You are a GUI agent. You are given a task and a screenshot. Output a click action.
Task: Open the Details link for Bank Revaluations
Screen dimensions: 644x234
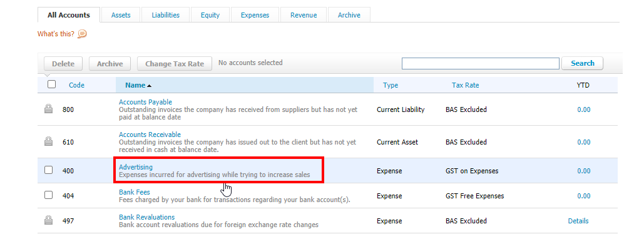coord(578,221)
